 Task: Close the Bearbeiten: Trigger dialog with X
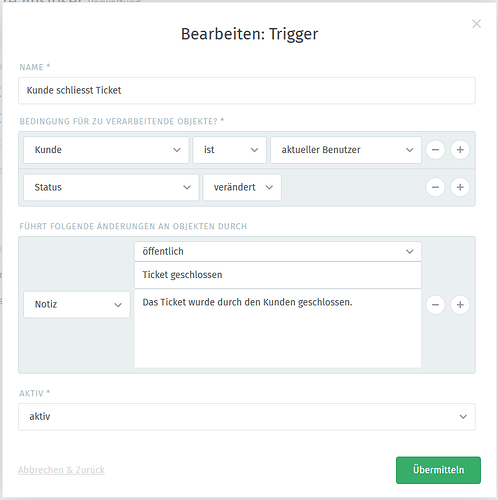point(476,24)
